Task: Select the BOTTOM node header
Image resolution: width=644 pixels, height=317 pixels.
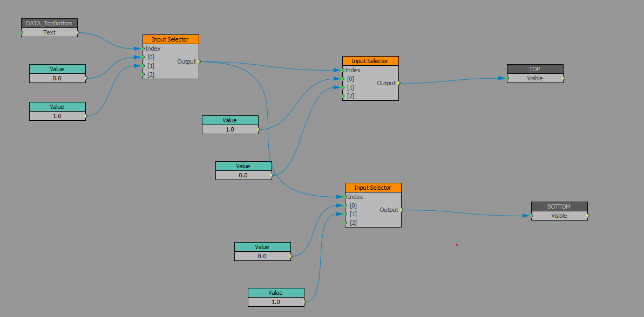Action: [x=559, y=206]
